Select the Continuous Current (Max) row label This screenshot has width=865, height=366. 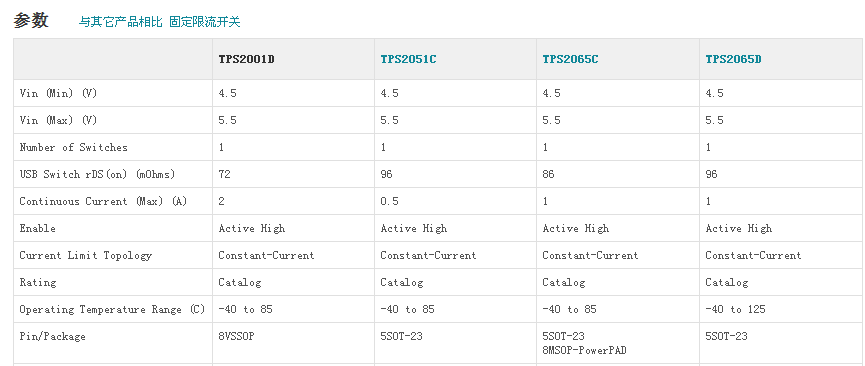point(103,201)
